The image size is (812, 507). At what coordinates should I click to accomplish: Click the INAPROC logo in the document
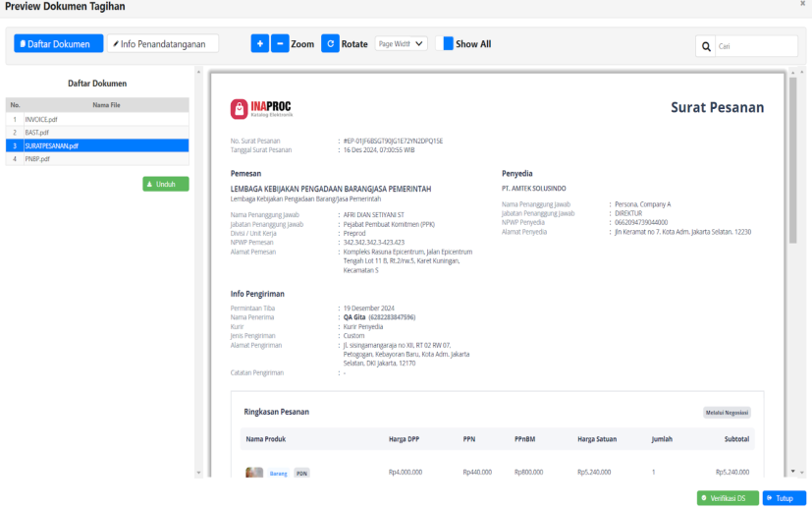pyautogui.click(x=260, y=108)
